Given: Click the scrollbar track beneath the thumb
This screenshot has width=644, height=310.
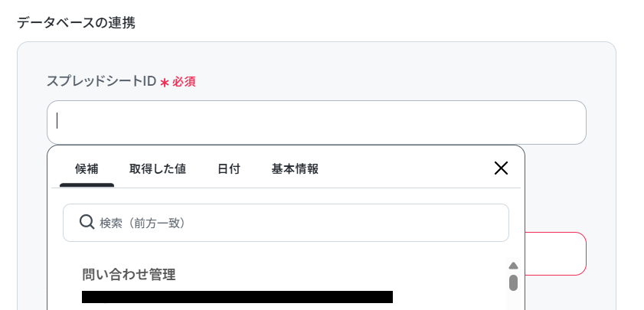Looking at the screenshot, I should (513, 301).
